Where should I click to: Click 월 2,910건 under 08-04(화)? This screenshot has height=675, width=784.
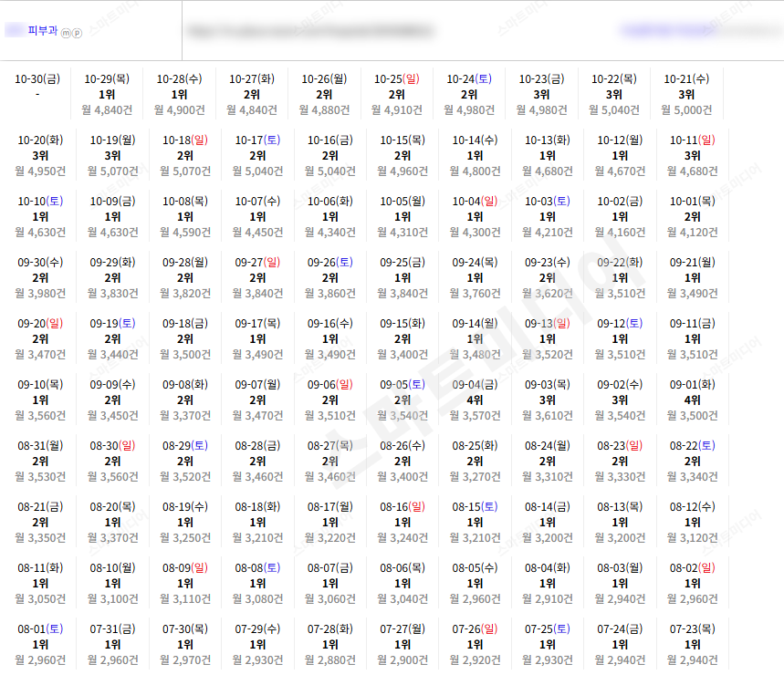[548, 598]
